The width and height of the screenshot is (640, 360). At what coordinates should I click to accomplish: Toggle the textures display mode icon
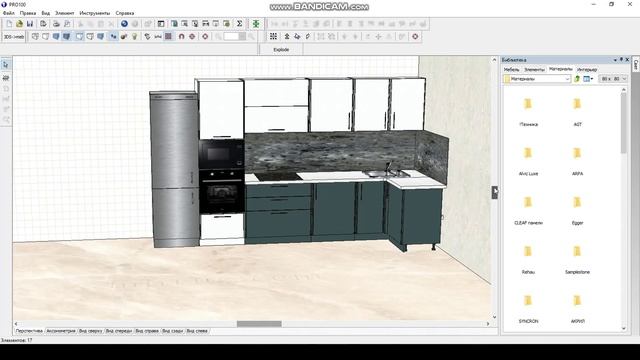click(66, 37)
